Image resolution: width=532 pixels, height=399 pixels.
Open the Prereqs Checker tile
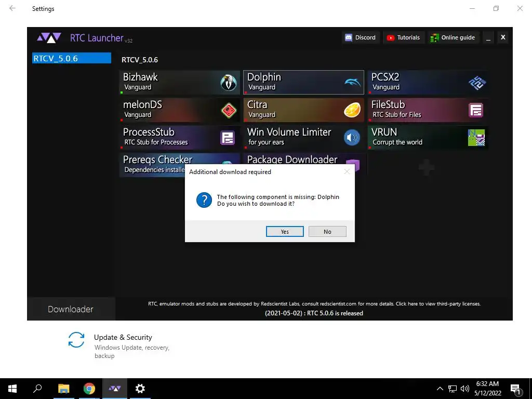(152, 165)
